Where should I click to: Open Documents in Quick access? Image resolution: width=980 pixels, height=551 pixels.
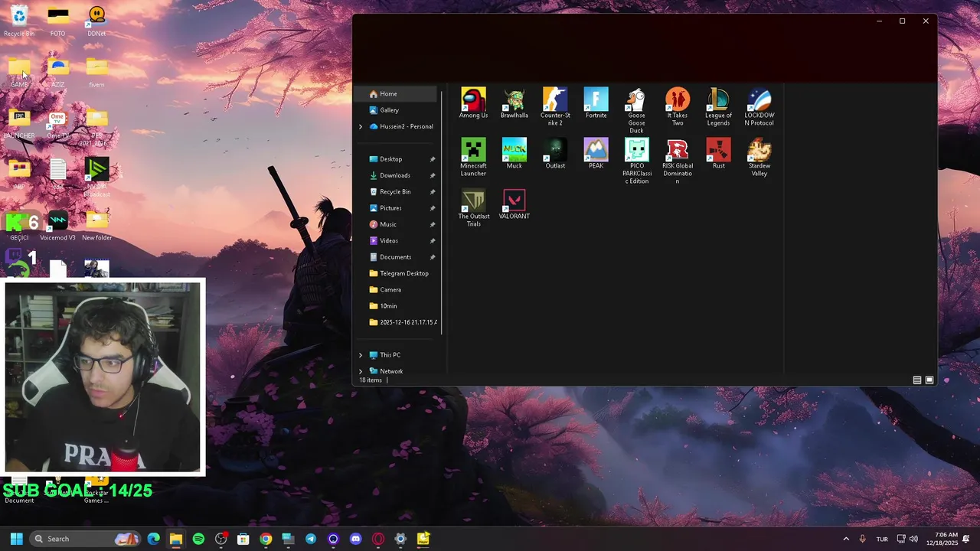(397, 257)
